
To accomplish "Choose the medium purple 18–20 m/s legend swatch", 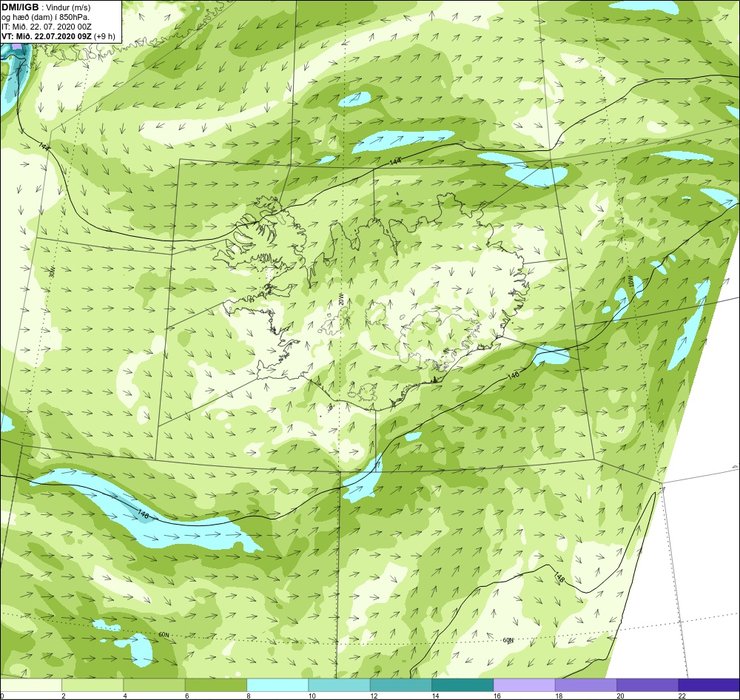I will (x=585, y=684).
